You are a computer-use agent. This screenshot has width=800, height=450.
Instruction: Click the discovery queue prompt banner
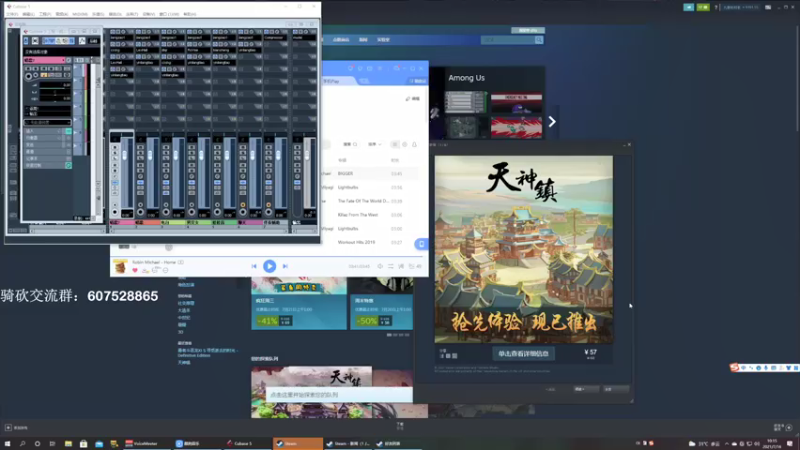(x=339, y=395)
